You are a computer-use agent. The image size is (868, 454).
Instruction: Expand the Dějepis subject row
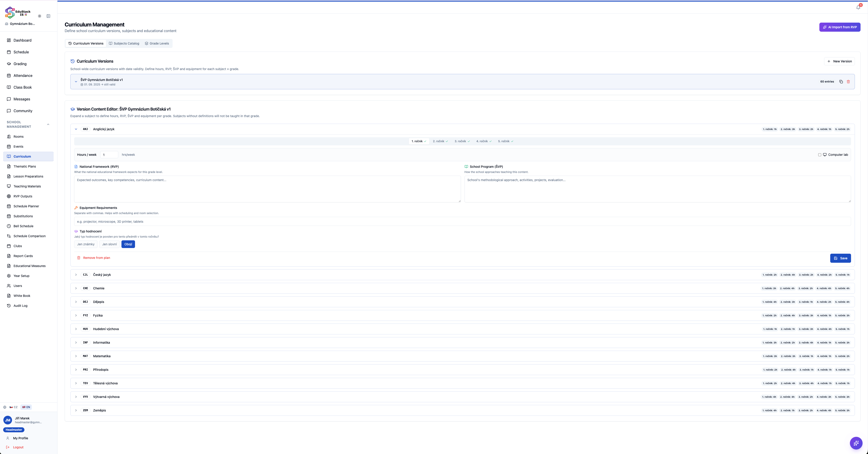coord(462,302)
